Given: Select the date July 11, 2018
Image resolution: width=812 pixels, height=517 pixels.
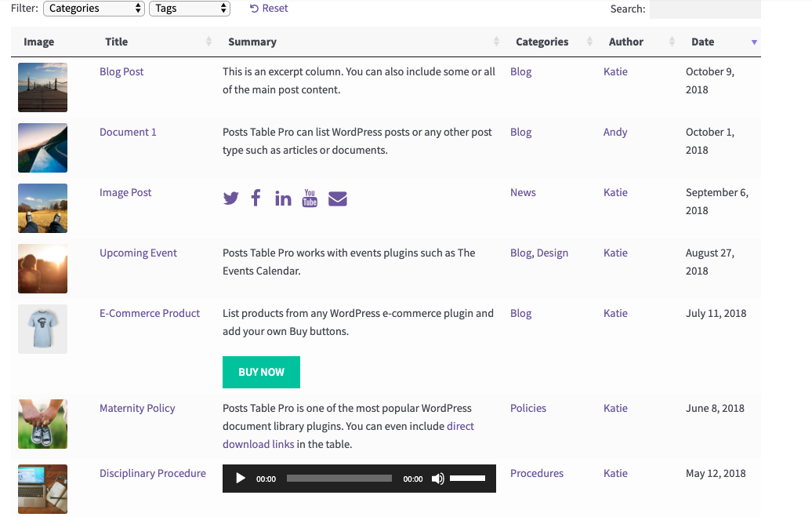Looking at the screenshot, I should coord(716,313).
